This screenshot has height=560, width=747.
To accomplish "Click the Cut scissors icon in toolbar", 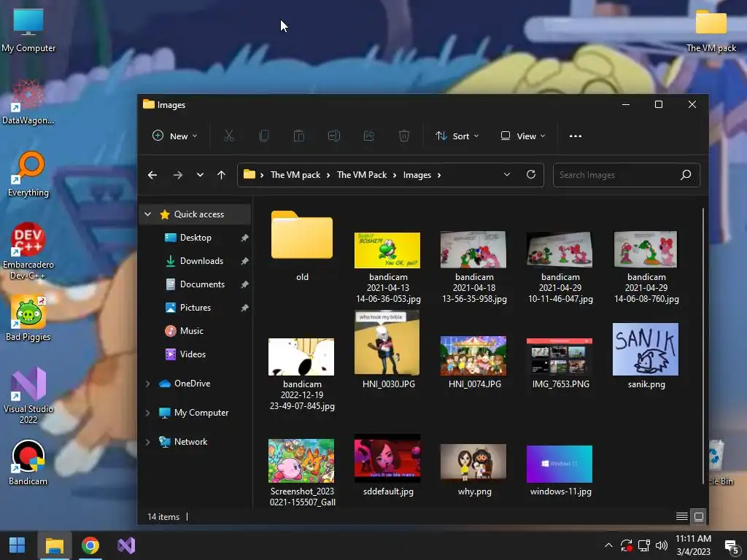I will point(228,136).
